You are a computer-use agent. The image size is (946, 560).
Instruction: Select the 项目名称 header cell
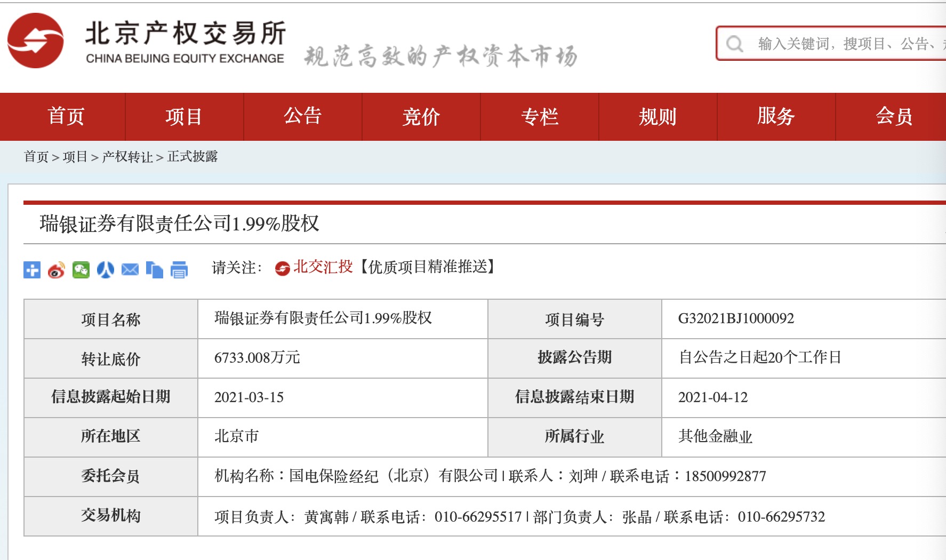(x=111, y=319)
